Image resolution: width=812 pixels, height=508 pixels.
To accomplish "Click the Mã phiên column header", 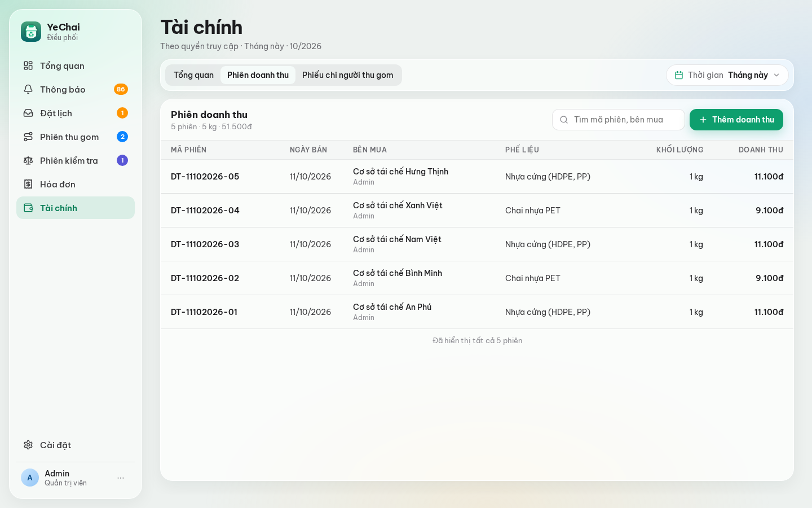I will pos(188,150).
